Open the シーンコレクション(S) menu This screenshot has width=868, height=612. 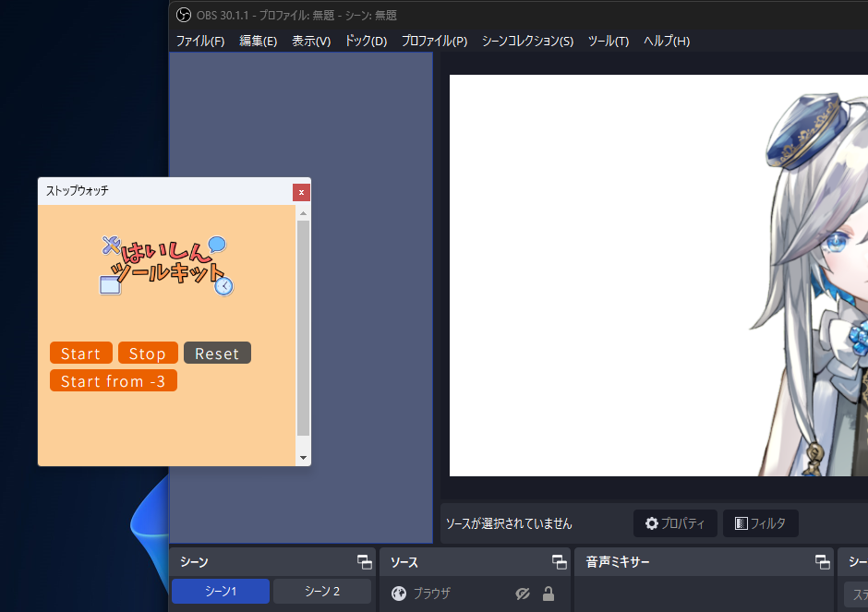[527, 41]
